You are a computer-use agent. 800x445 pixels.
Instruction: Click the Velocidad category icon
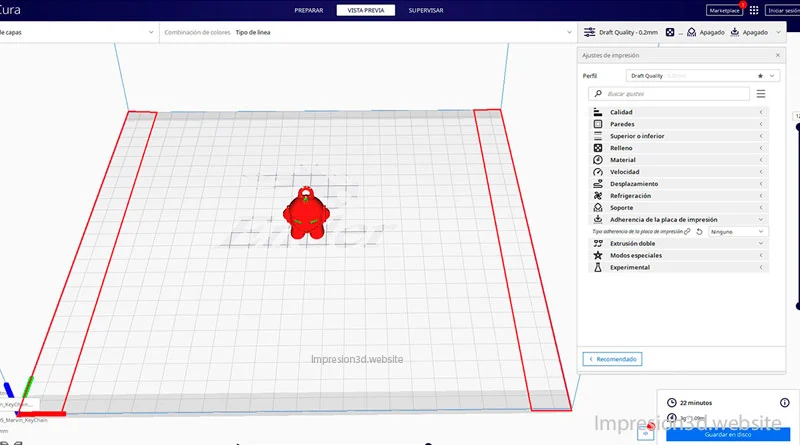point(598,171)
